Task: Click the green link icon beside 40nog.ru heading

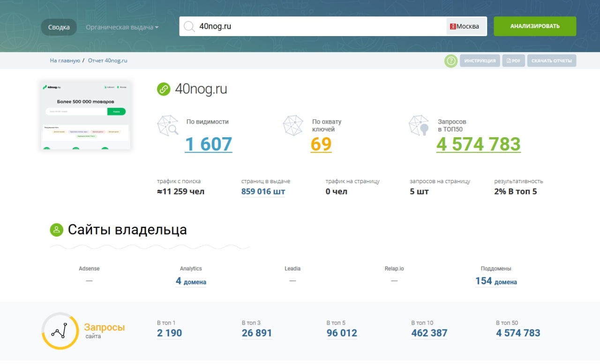Action: 164,89
